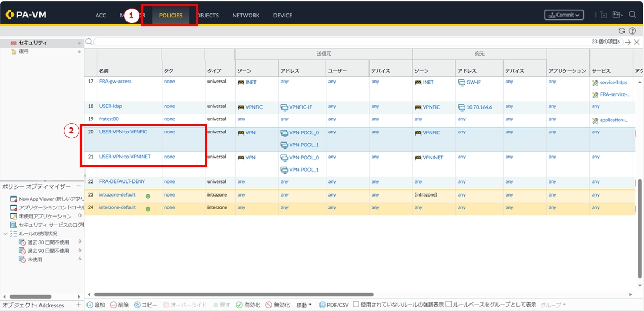The image size is (644, 311).
Task: Click the 無効化 (disable) rule icon
Action: click(269, 305)
